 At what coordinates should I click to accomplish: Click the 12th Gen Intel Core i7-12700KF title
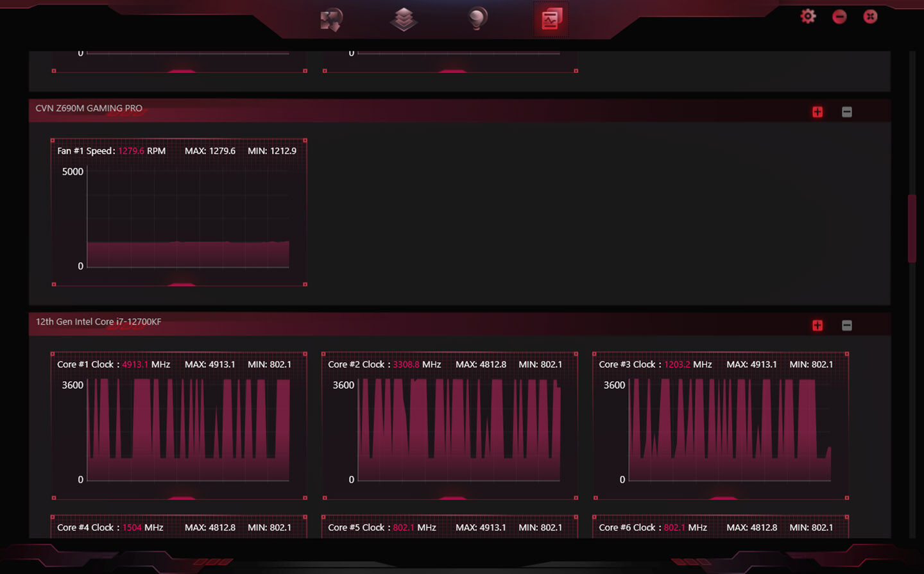tap(98, 322)
